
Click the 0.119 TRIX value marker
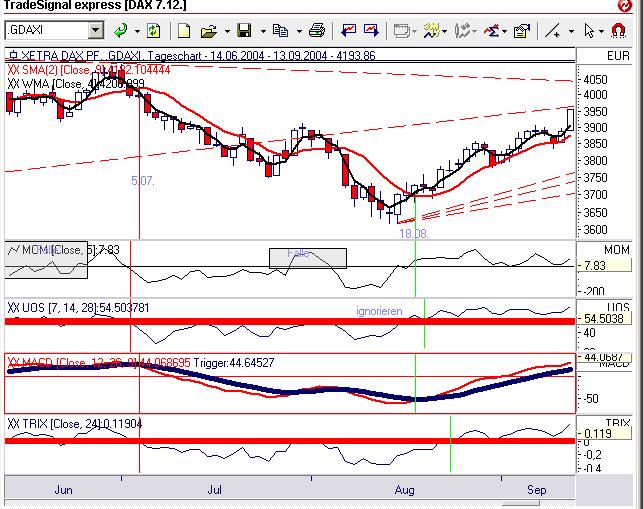tap(605, 433)
